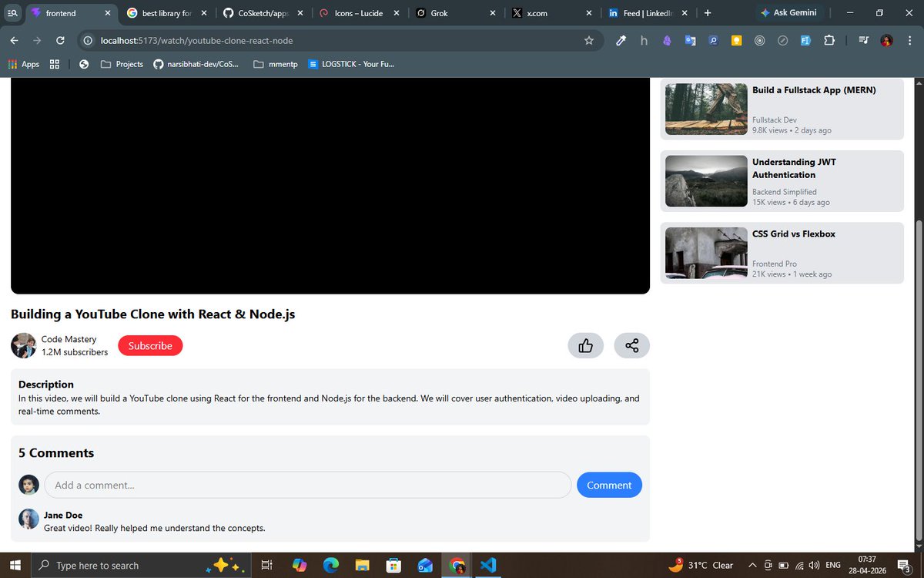This screenshot has width=924, height=578.
Task: Bookmark this page with the star icon
Action: [x=589, y=41]
